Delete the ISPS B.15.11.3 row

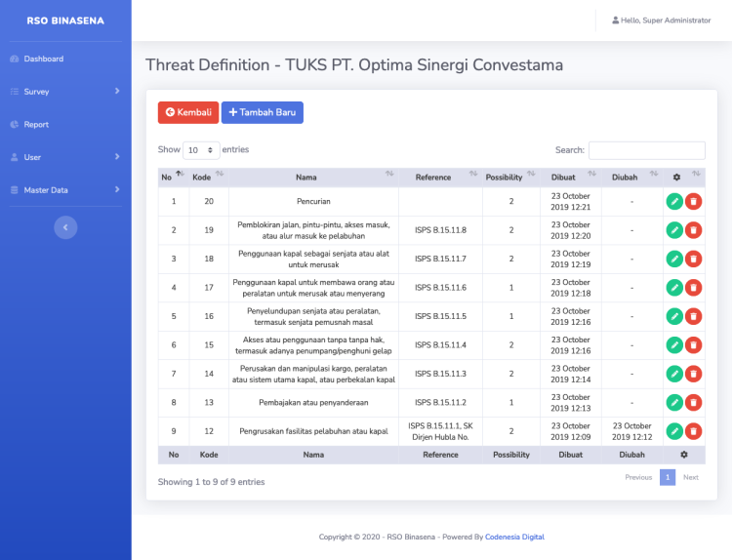pyautogui.click(x=693, y=374)
